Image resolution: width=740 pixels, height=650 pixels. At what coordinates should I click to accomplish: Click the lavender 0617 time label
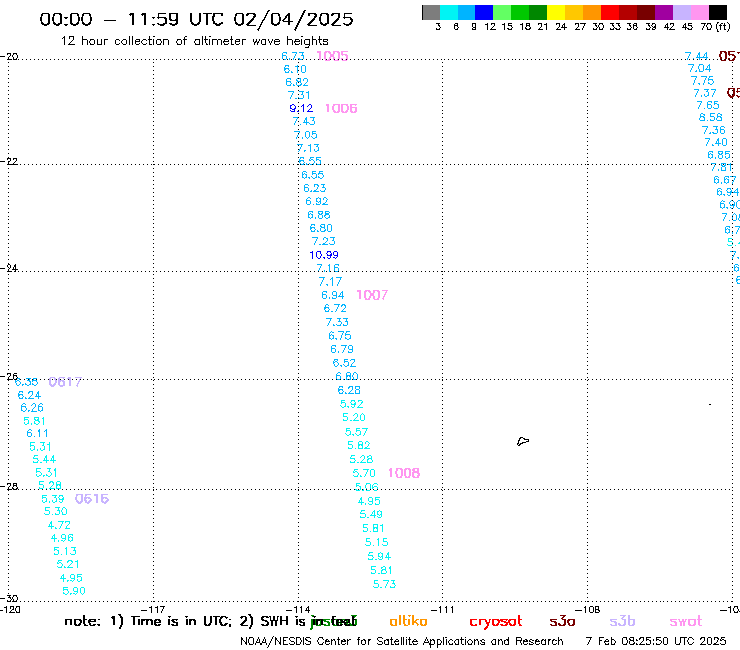tap(65, 382)
